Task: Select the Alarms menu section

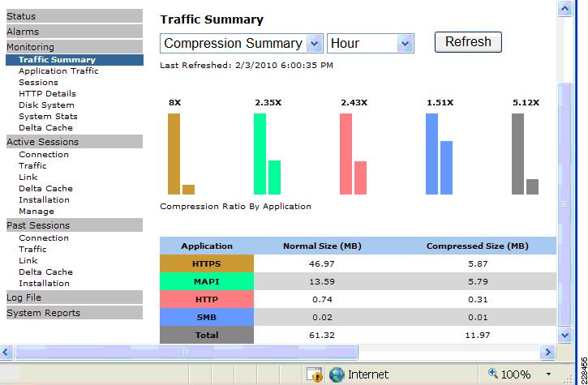Action: [75, 32]
